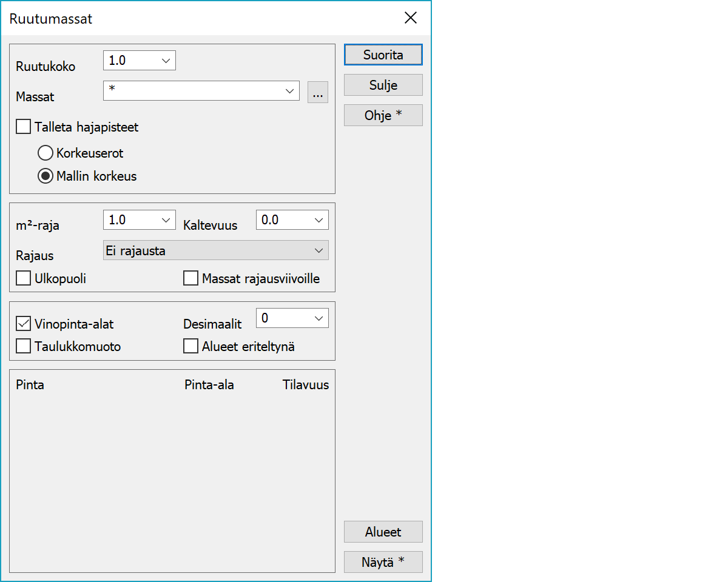Open help with Ohje * button

pyautogui.click(x=383, y=115)
